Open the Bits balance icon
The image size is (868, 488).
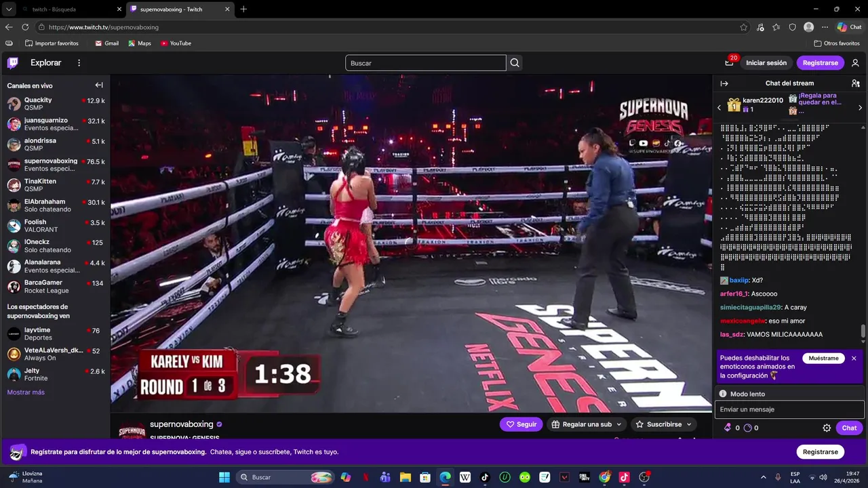(x=728, y=428)
